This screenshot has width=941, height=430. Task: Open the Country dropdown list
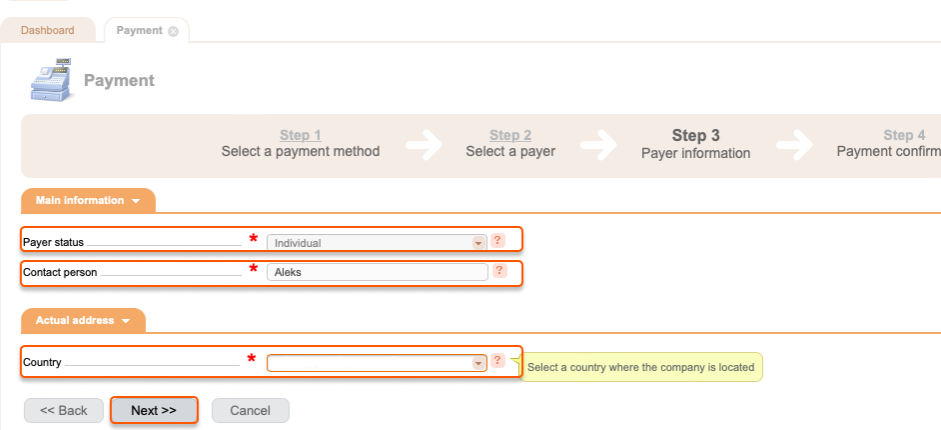click(x=377, y=363)
